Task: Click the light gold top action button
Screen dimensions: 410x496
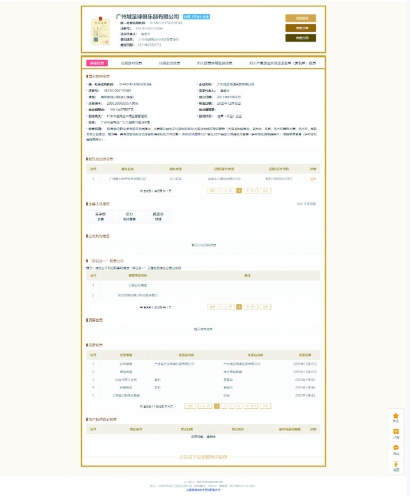Action: (x=301, y=18)
